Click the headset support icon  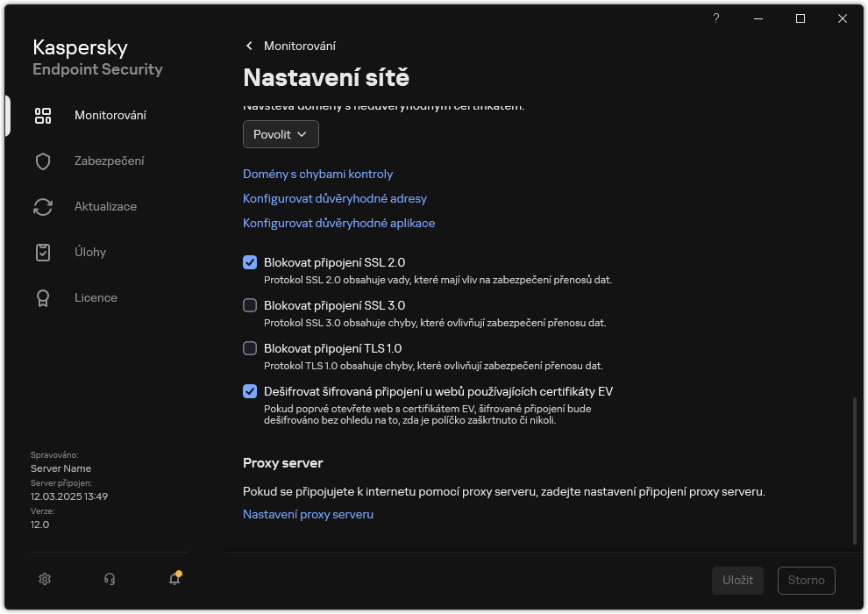pyautogui.click(x=109, y=579)
